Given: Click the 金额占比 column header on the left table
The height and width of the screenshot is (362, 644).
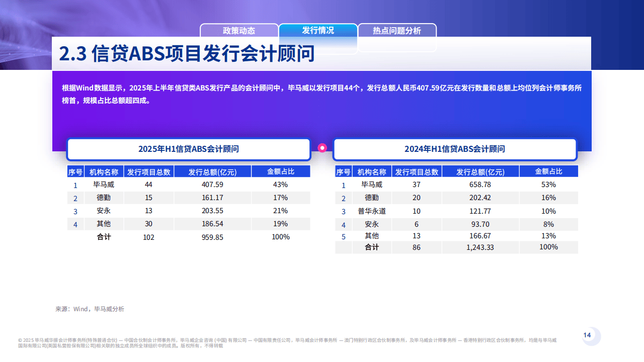Looking at the screenshot, I should (x=281, y=171).
